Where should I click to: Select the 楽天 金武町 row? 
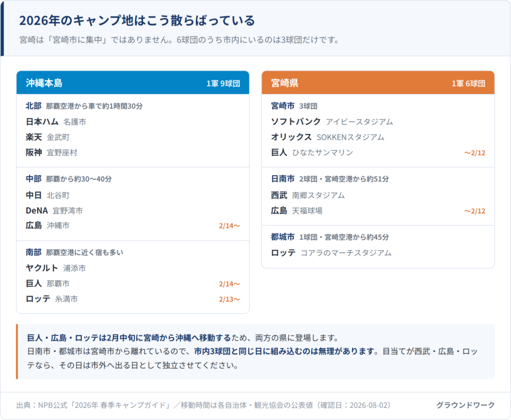coord(133,137)
